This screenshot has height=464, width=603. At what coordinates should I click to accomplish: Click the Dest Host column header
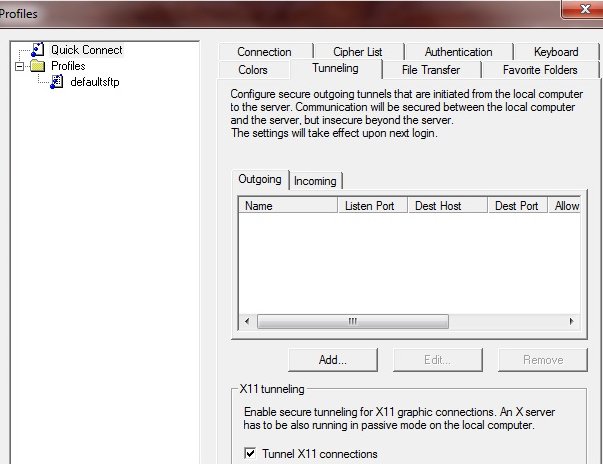point(448,206)
